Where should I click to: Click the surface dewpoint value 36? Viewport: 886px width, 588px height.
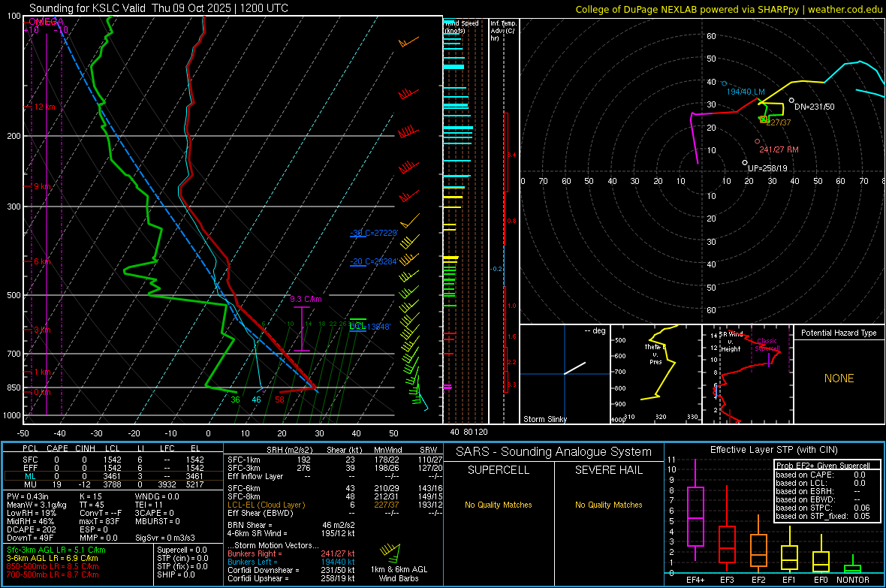[x=235, y=400]
